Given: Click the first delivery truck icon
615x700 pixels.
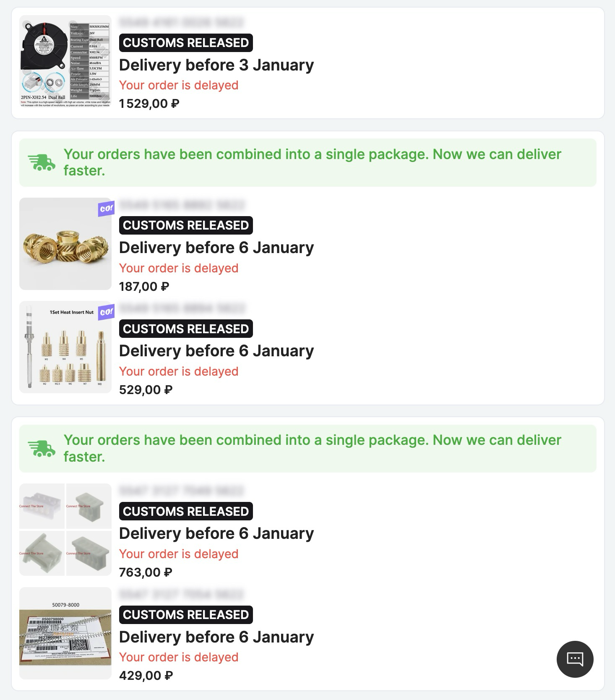Looking at the screenshot, I should pos(42,162).
